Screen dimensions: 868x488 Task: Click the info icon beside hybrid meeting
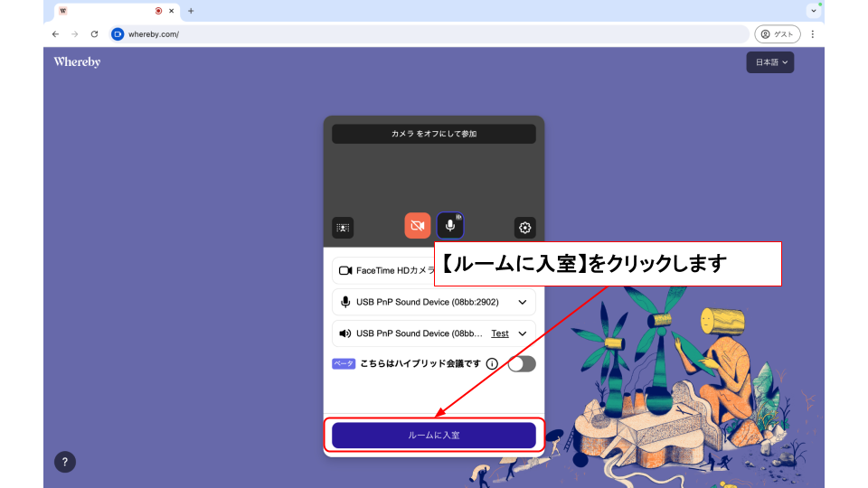(492, 363)
